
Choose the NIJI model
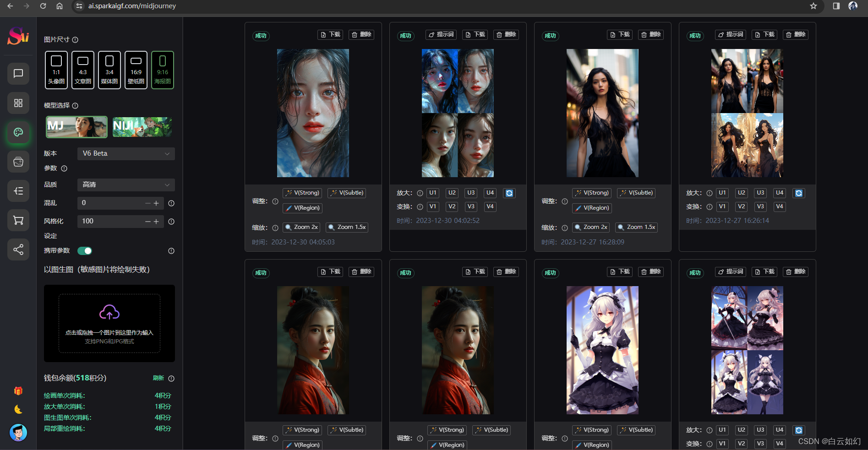142,127
